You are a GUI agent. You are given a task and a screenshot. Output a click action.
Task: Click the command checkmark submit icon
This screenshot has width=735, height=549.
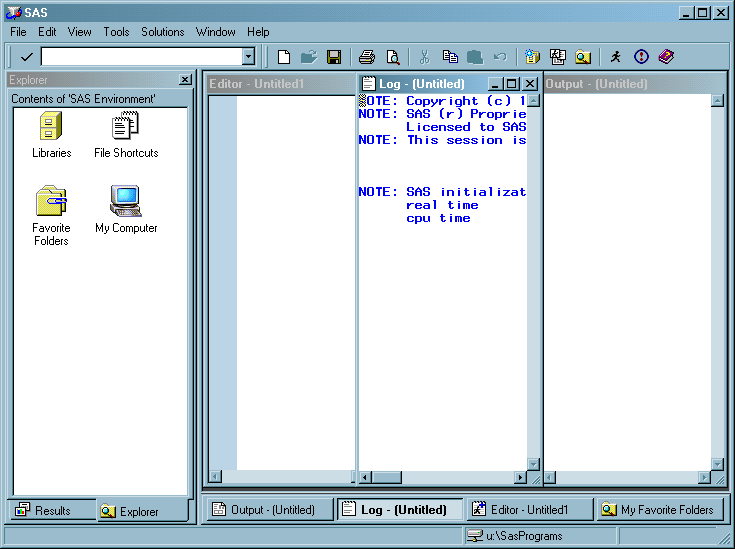27,57
